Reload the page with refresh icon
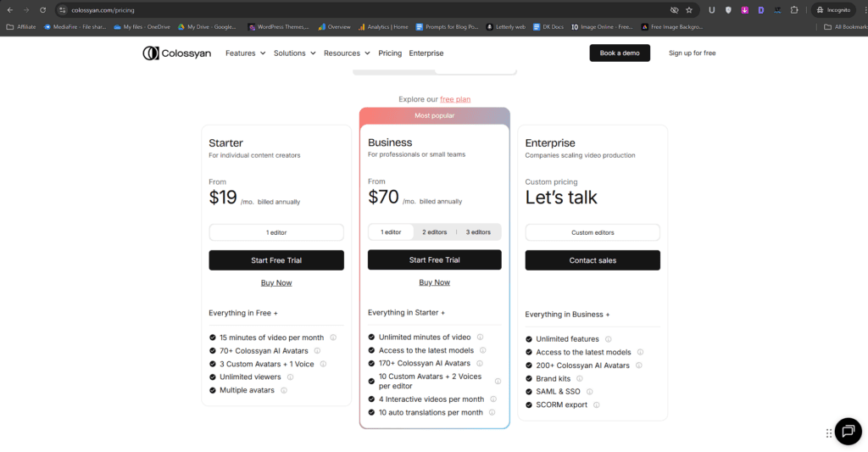This screenshot has height=452, width=868. [x=42, y=10]
